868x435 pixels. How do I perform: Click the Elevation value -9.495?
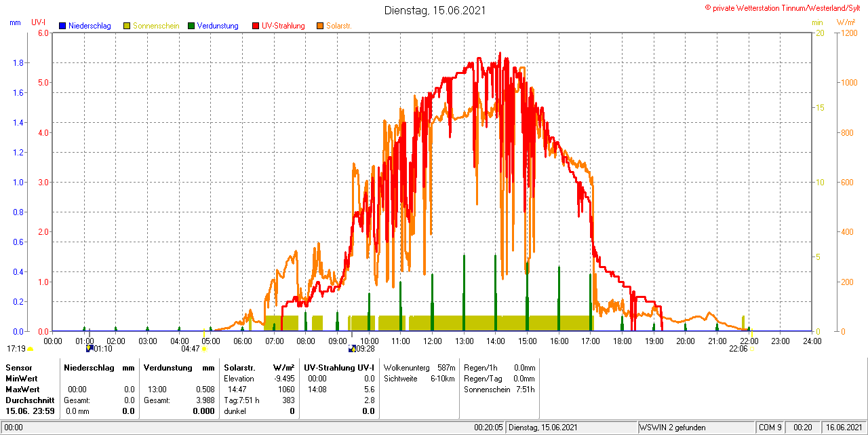point(283,378)
